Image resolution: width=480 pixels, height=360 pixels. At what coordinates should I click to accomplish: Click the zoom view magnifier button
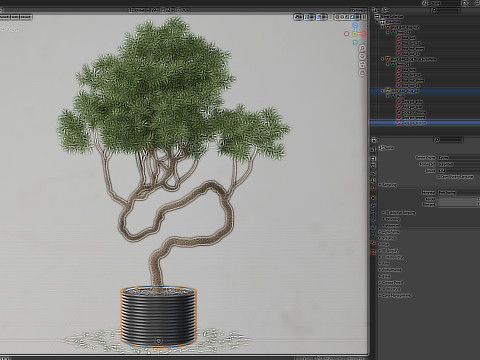(362, 48)
